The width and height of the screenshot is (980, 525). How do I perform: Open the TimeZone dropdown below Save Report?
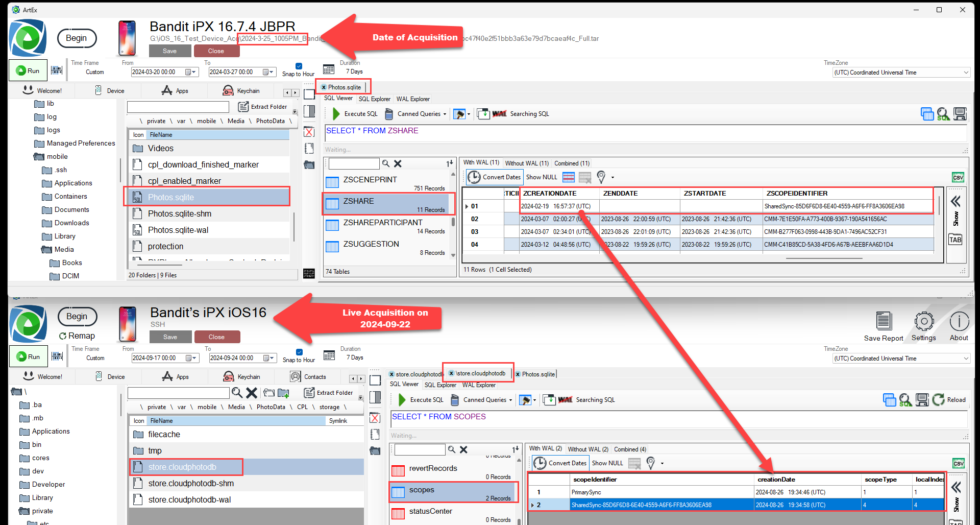click(901, 359)
